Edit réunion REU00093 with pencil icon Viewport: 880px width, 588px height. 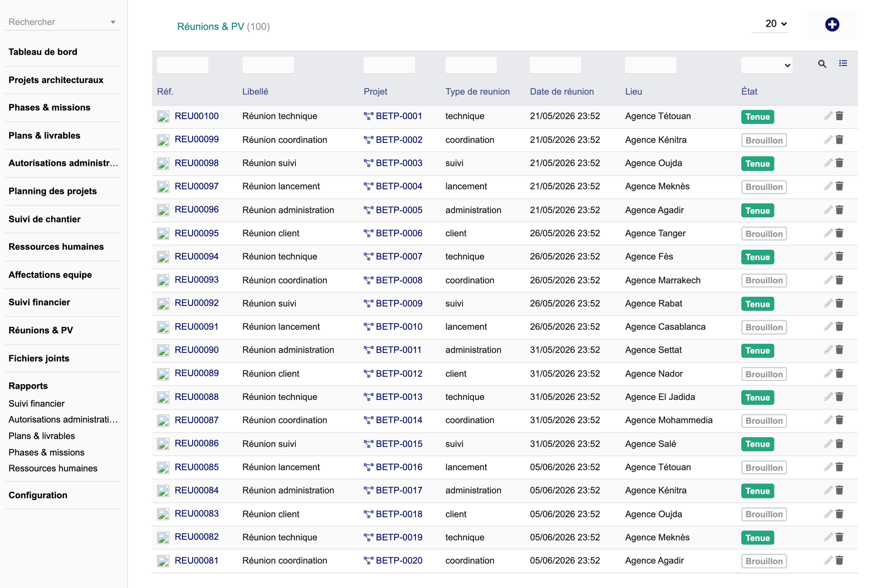[x=828, y=280]
